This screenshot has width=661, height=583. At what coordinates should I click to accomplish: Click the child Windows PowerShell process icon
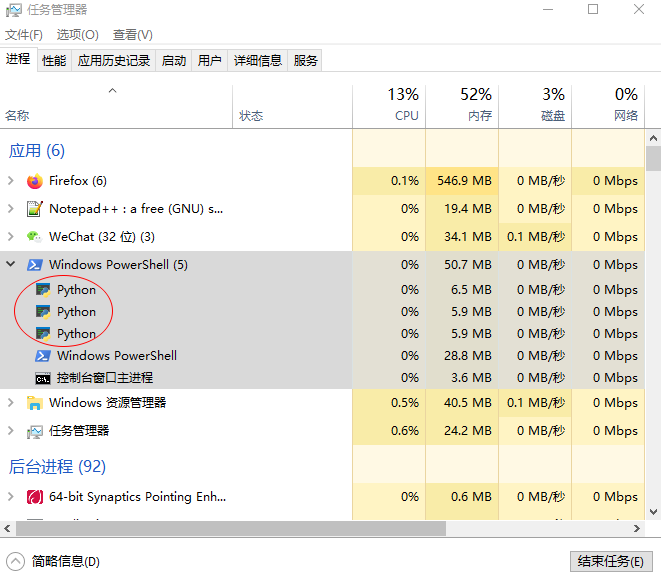pyautogui.click(x=43, y=356)
